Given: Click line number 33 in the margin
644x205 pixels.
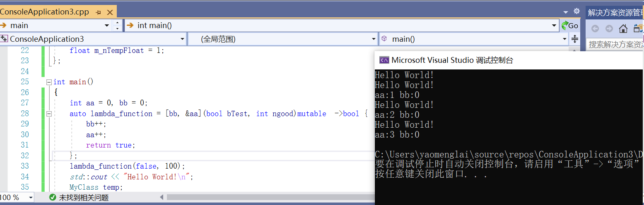Looking at the screenshot, I should (x=24, y=166).
